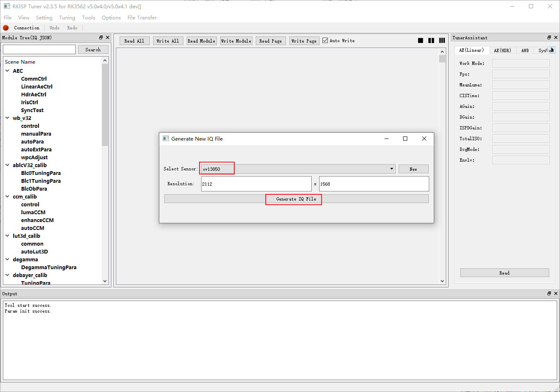Click Read in TunerAssistant panel
The image size is (560, 392).
[505, 273]
